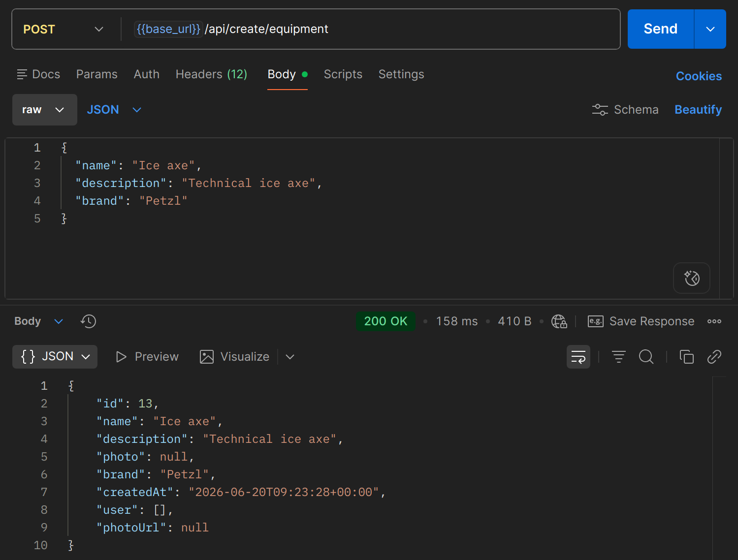Click the 200 OK status badge

tap(386, 321)
